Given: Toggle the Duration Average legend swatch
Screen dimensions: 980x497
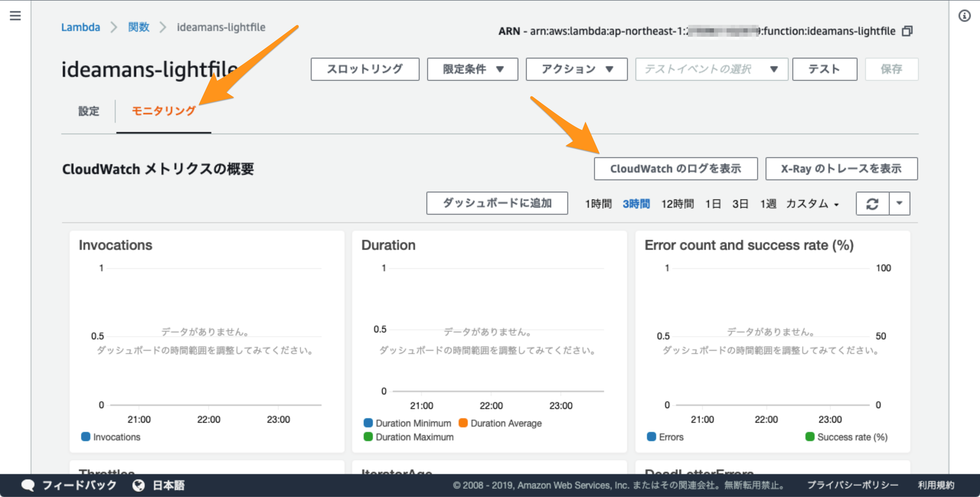Looking at the screenshot, I should pos(463,423).
